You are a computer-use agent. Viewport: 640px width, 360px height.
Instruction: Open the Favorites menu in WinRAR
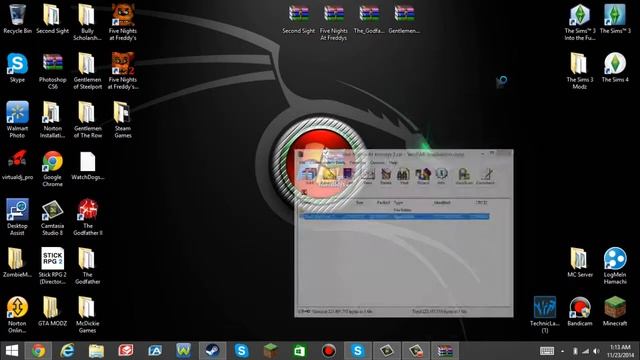[x=358, y=162]
